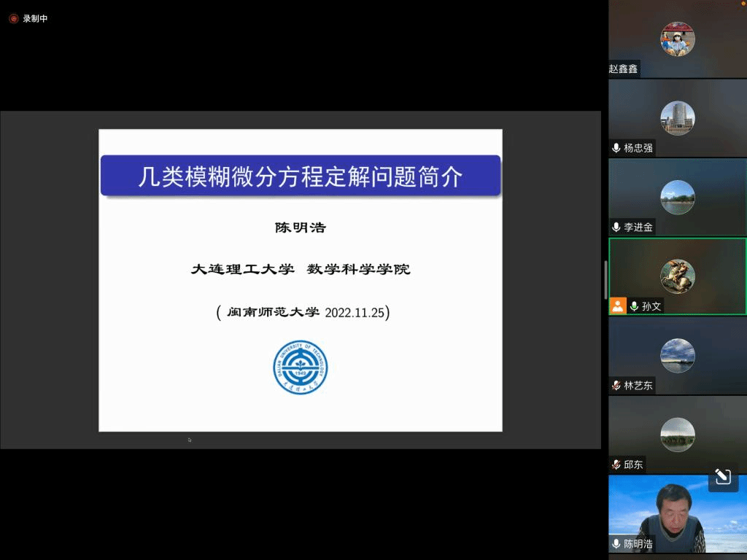This screenshot has width=747, height=560.
Task: Click the orange host badge beside 孙文
Action: [x=618, y=306]
